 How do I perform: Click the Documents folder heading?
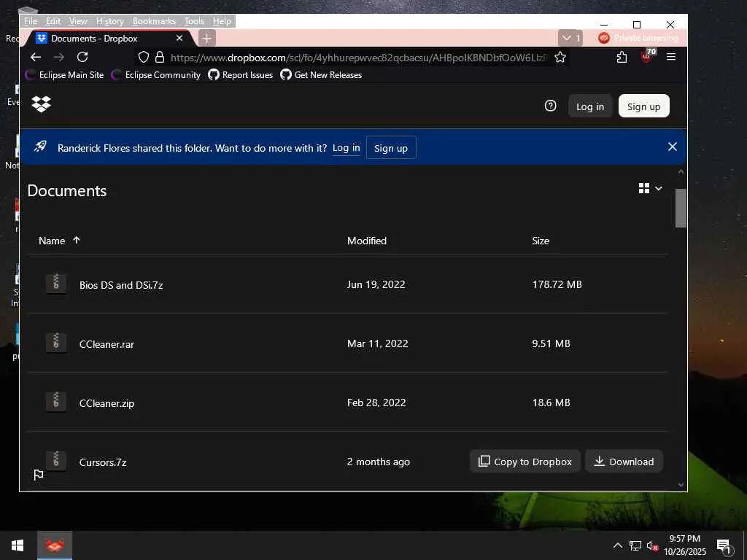[67, 190]
